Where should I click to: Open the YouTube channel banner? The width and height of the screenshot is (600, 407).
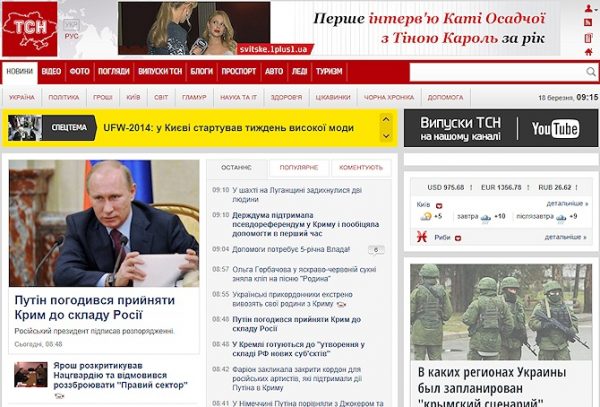click(x=501, y=128)
